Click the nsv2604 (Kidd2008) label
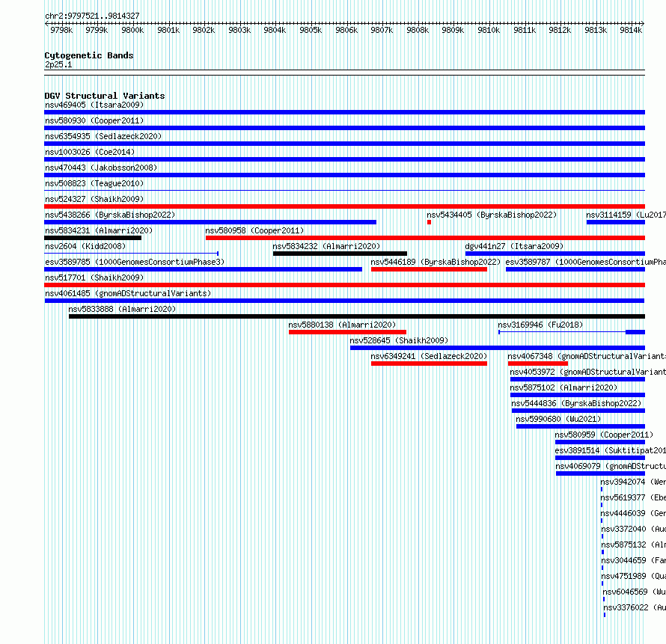The width and height of the screenshot is (666, 644). pyautogui.click(x=85, y=246)
